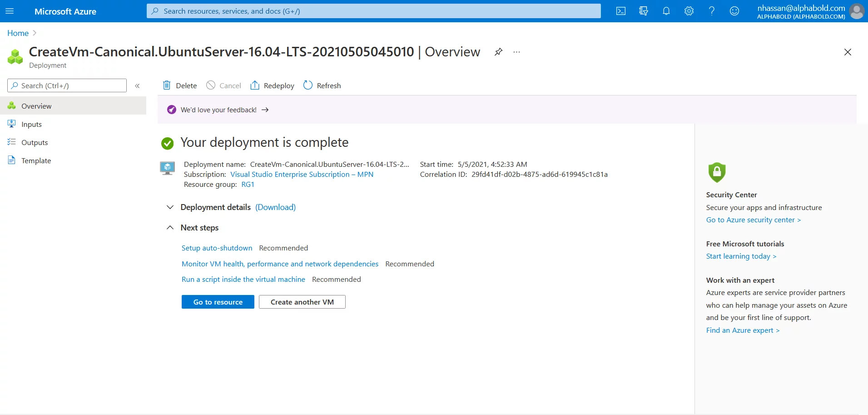Open the portal hamburger menu

[x=10, y=11]
